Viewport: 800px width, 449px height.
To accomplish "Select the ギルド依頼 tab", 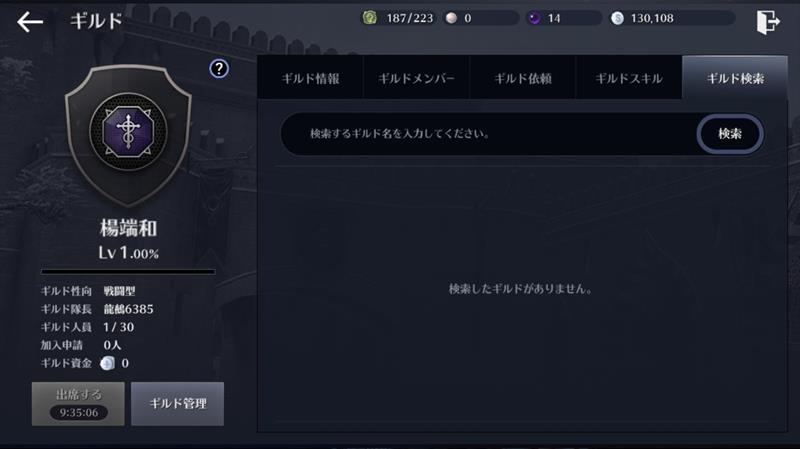I will (x=522, y=78).
